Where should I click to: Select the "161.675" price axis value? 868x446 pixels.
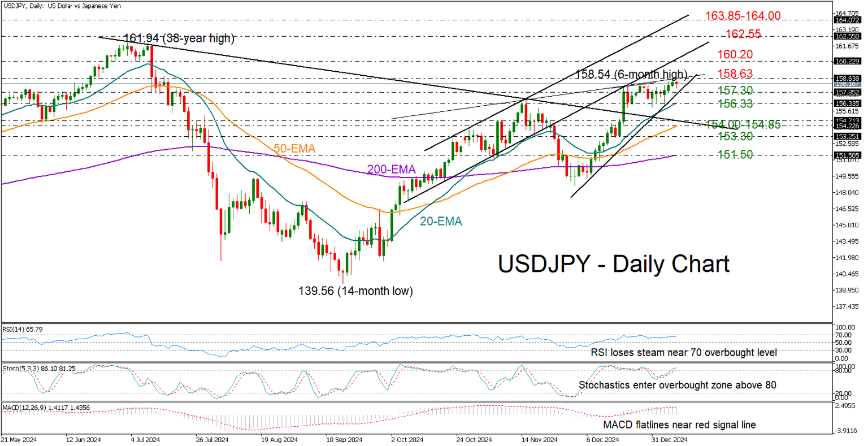tap(847, 46)
